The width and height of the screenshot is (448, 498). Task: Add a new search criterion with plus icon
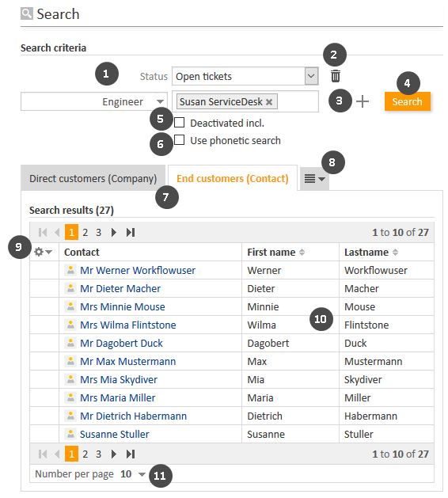pyautogui.click(x=363, y=101)
